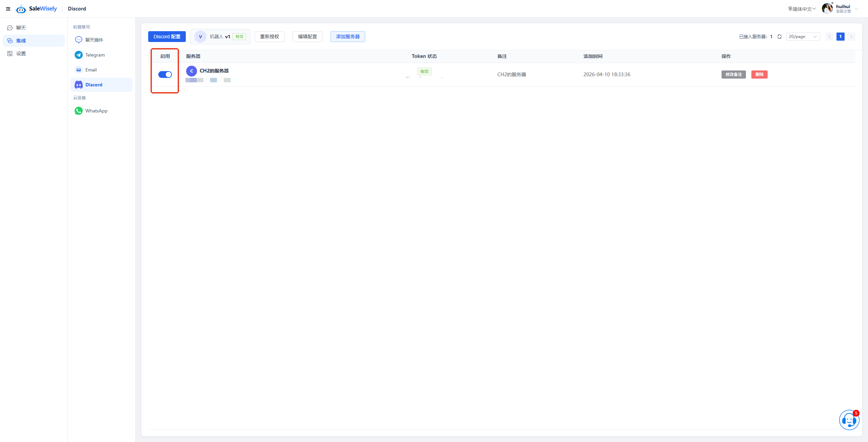Click the chat plugin bubble icon

tap(79, 40)
